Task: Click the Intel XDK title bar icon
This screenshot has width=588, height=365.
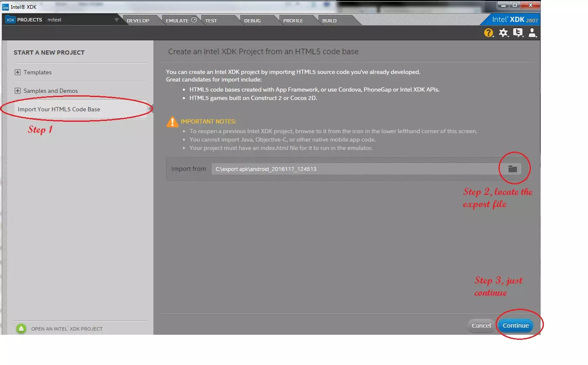Action: pos(5,7)
